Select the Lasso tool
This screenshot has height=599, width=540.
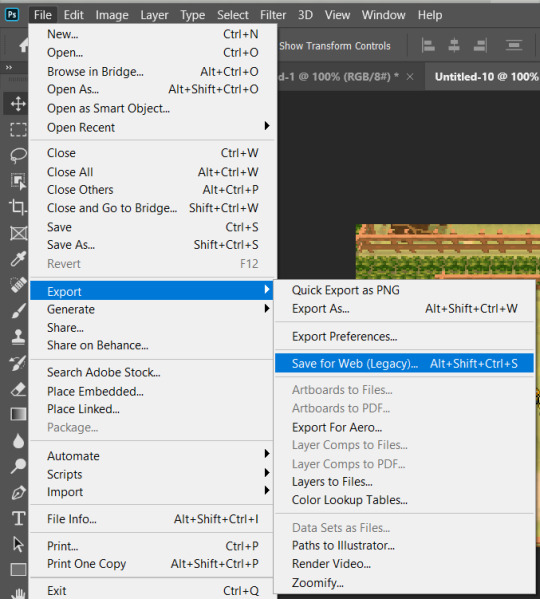[18, 155]
